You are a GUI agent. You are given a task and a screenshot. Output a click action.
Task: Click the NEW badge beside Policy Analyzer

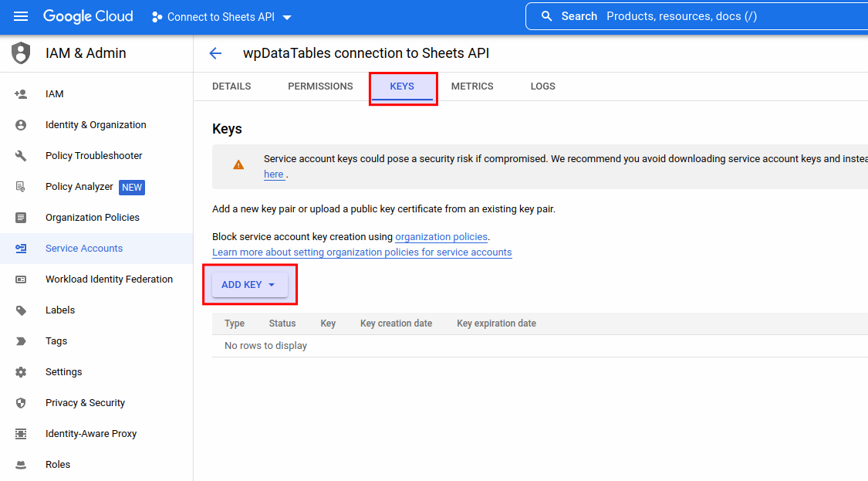coord(132,188)
